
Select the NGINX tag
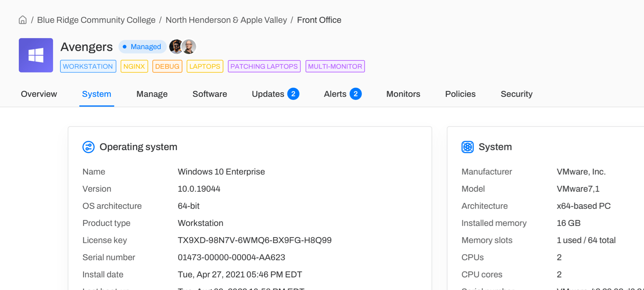(x=134, y=66)
